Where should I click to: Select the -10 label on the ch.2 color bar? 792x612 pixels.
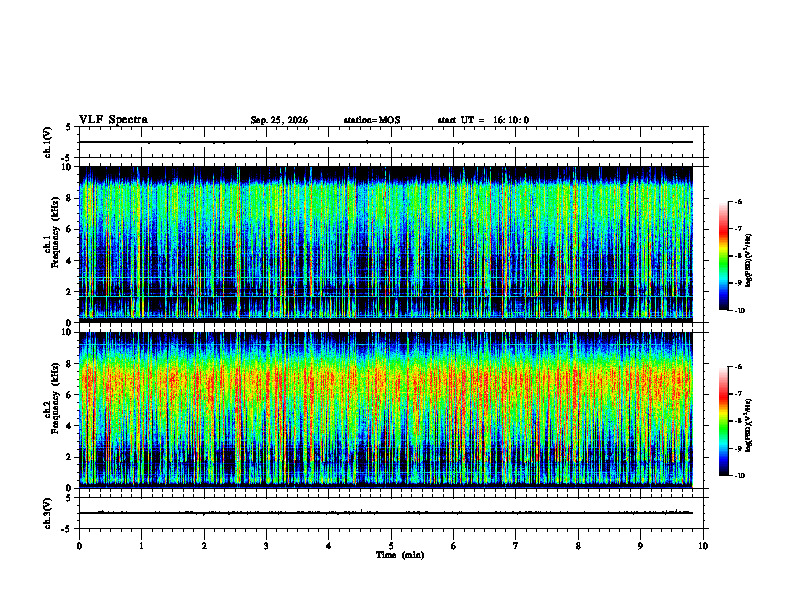pos(740,475)
